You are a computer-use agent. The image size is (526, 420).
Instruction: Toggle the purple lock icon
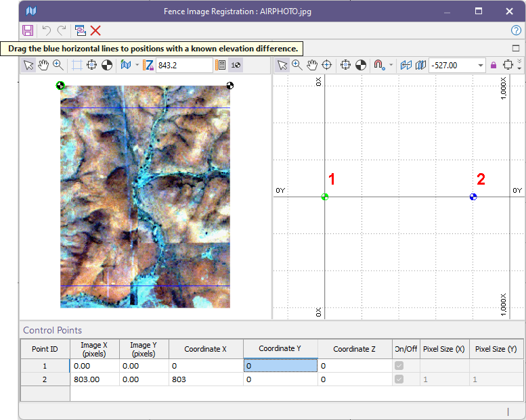(493, 65)
